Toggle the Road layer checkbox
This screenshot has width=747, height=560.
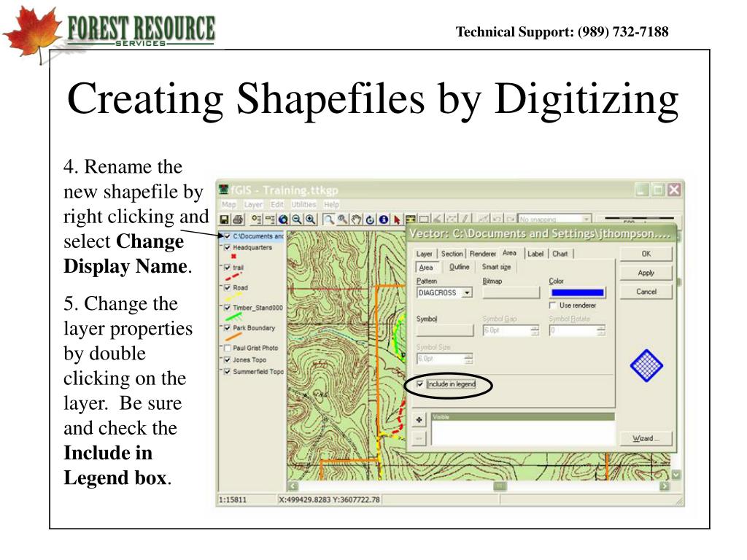[228, 287]
